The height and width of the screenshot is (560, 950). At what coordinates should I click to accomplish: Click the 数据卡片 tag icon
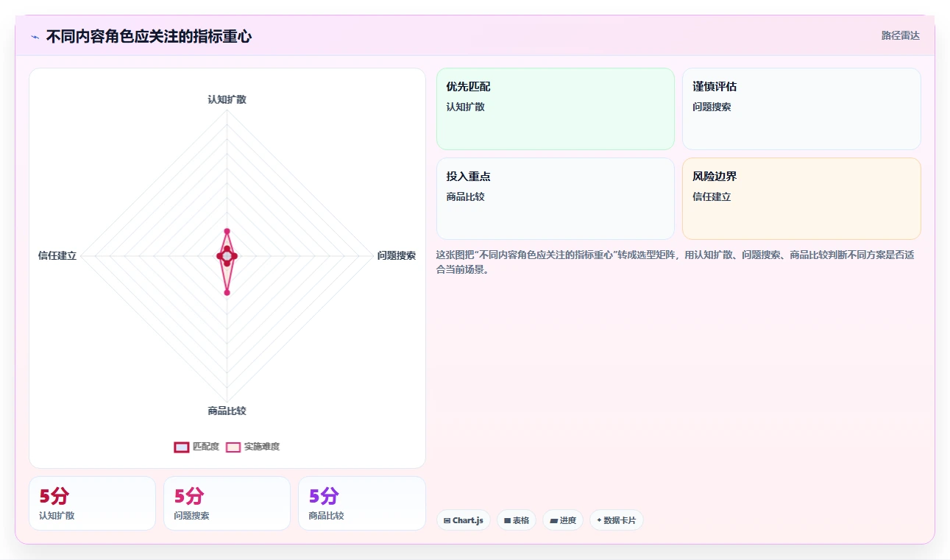(x=599, y=520)
